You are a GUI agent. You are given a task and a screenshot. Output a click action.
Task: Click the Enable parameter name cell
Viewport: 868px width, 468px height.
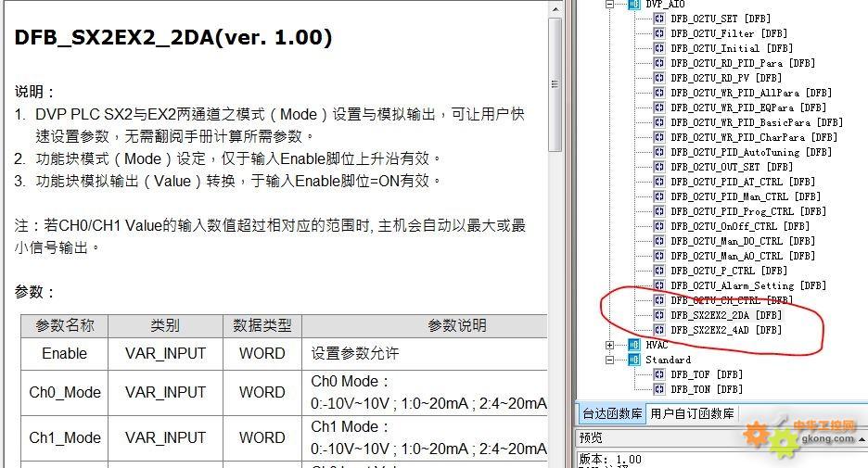(65, 353)
